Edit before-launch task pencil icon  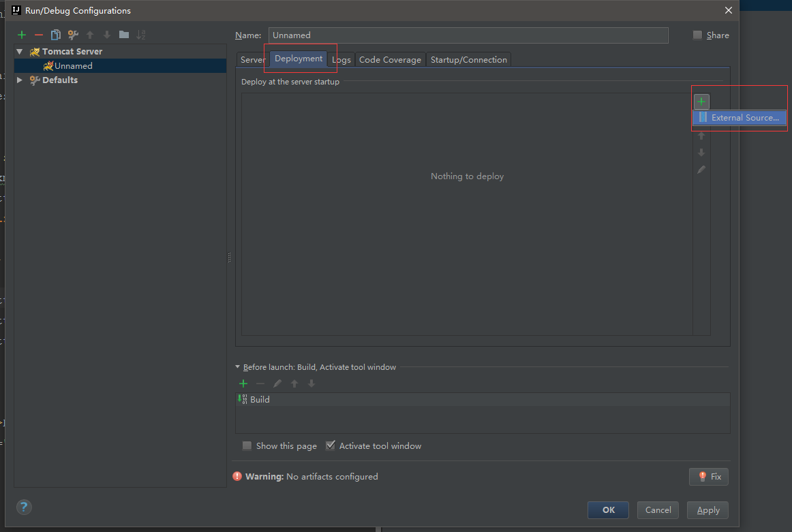point(277,384)
